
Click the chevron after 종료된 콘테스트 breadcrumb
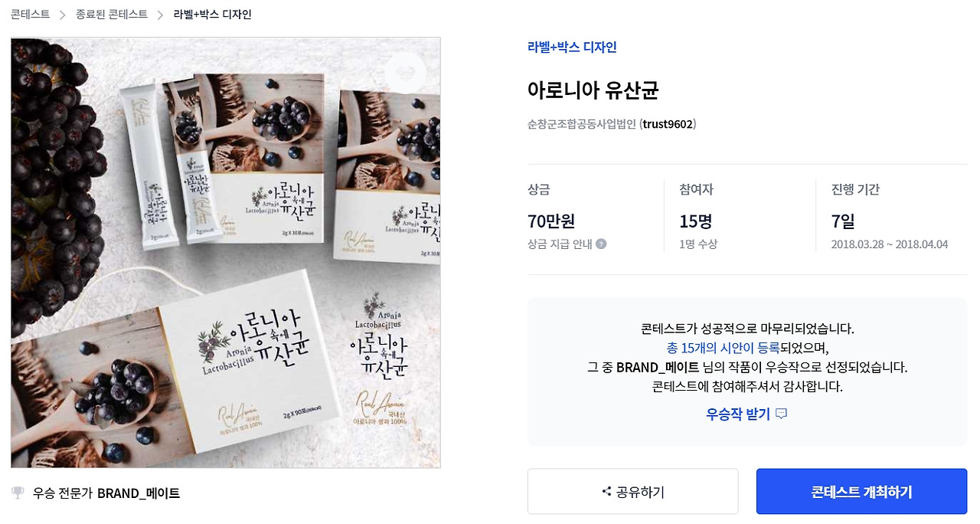[x=161, y=15]
